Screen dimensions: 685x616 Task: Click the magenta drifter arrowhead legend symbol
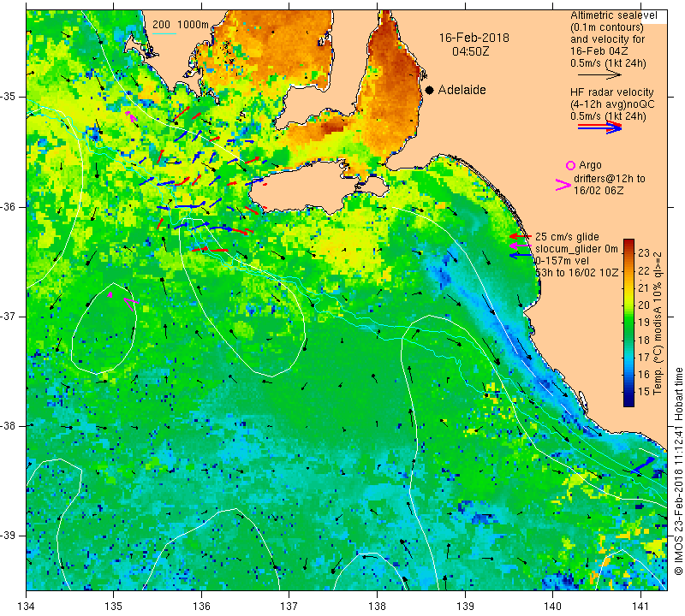(563, 185)
